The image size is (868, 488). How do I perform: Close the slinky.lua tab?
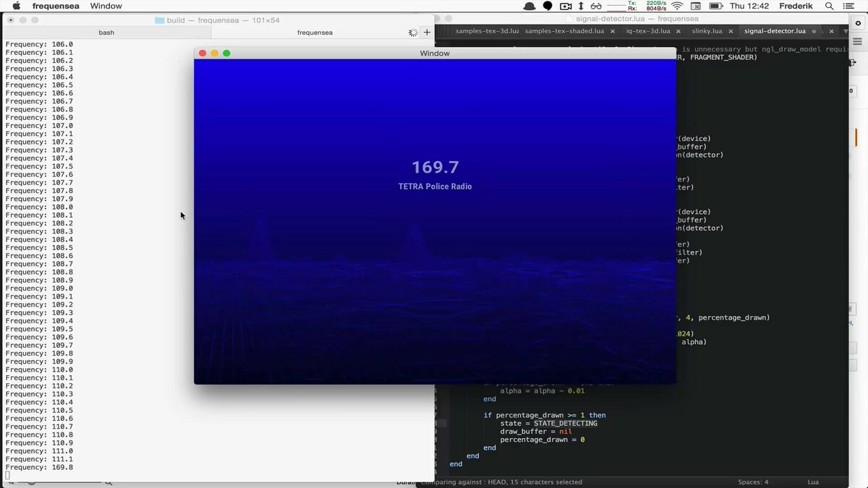coord(730,31)
